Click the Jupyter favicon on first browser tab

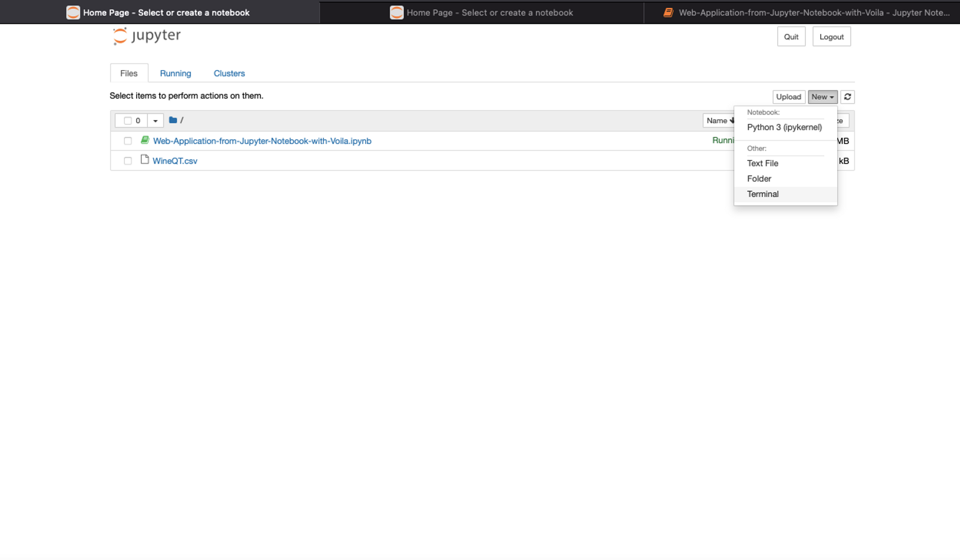point(73,12)
